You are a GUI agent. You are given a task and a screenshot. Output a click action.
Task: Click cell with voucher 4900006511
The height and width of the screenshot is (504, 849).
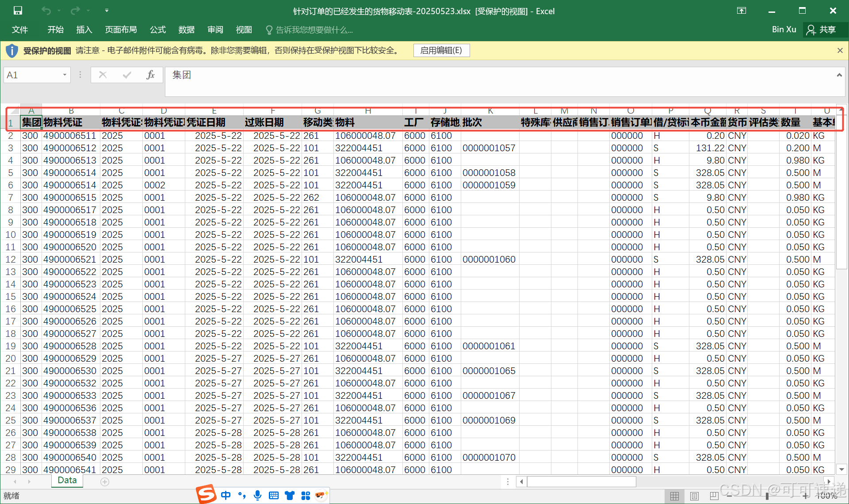tap(71, 136)
